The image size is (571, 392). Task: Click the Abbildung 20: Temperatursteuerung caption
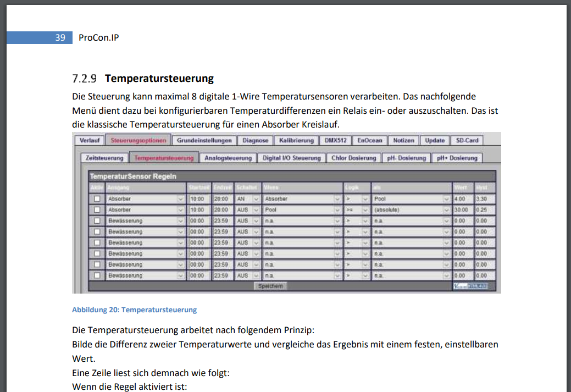point(135,310)
